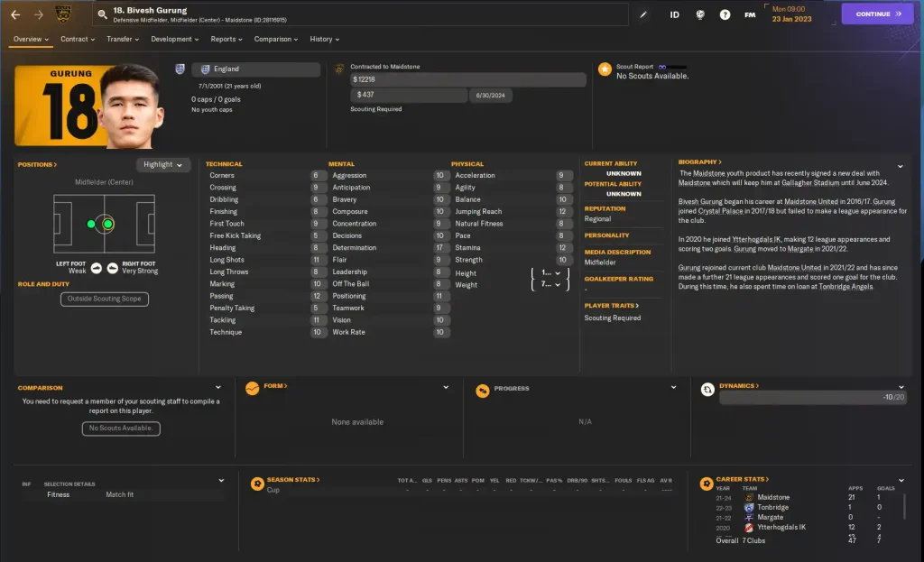Image resolution: width=924 pixels, height=562 pixels.
Task: Click the right foot indicator icon
Action: [x=113, y=269]
